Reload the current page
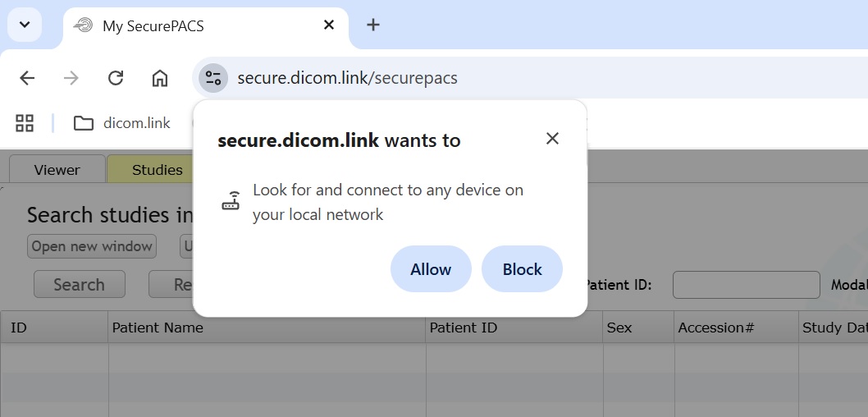The height and width of the screenshot is (417, 868). point(116,78)
